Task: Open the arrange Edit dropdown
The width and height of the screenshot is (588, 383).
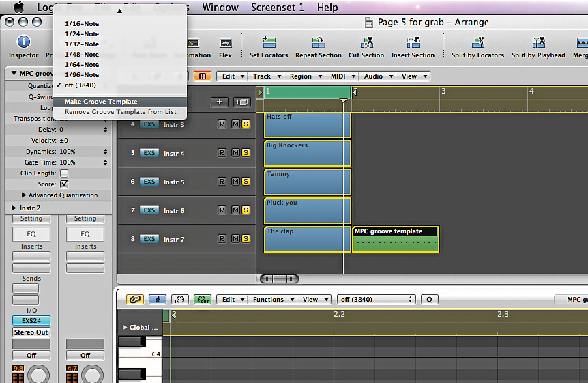Action: (233, 76)
